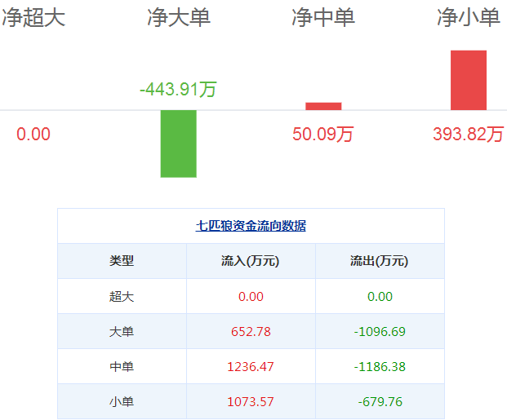
Task: Select the small red 净中单 bar
Action: click(x=323, y=106)
